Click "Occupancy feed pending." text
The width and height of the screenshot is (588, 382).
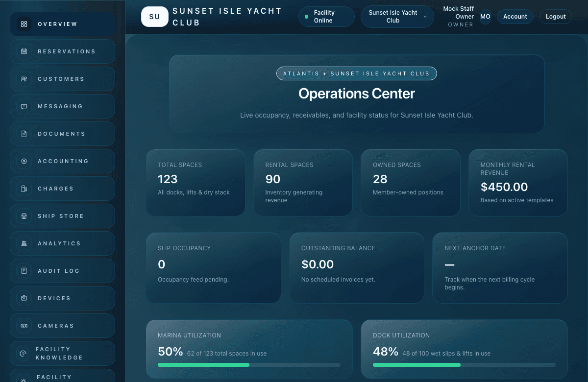click(193, 280)
